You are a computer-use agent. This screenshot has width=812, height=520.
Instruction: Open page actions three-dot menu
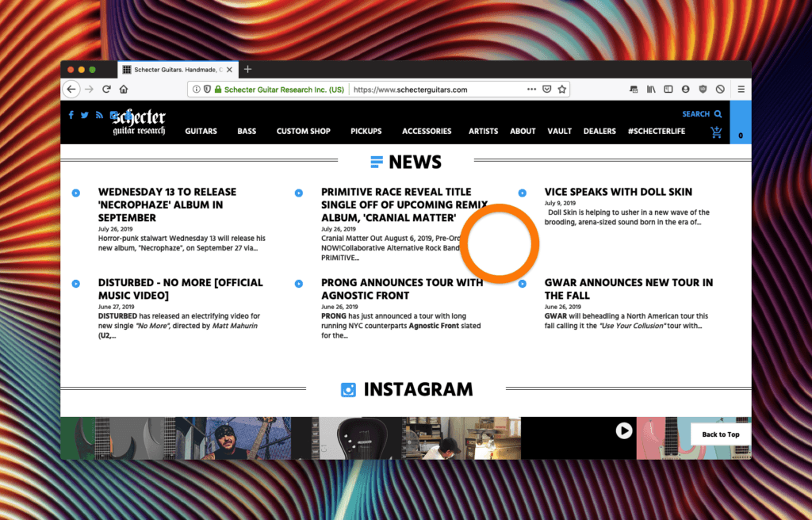[531, 89]
